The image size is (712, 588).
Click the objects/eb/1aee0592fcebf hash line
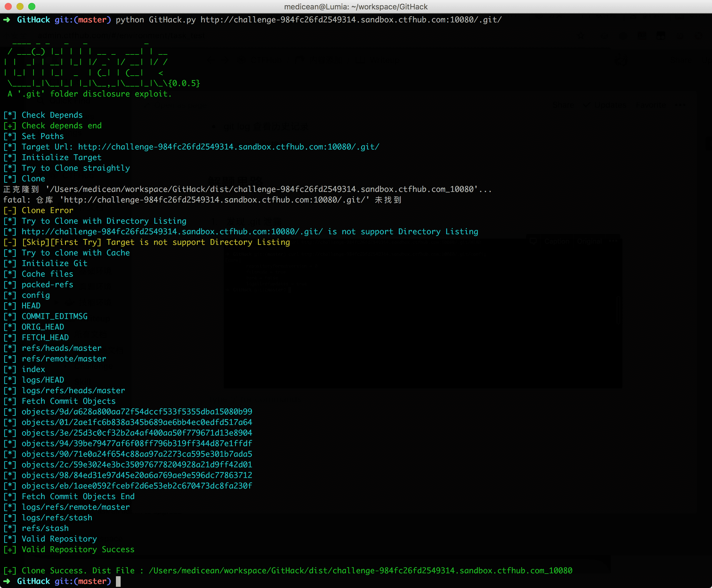click(137, 486)
